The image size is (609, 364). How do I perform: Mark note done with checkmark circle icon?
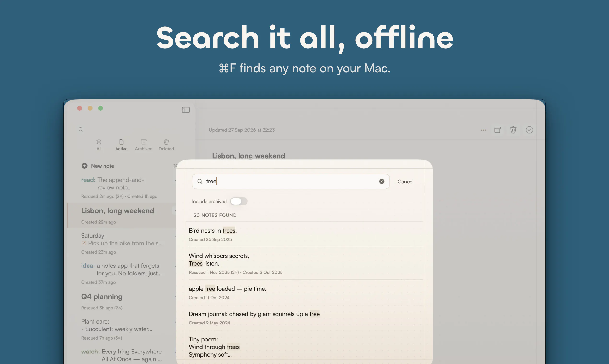[529, 130]
